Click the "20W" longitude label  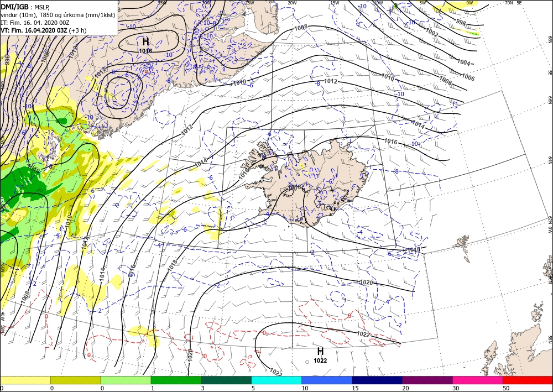291,3
